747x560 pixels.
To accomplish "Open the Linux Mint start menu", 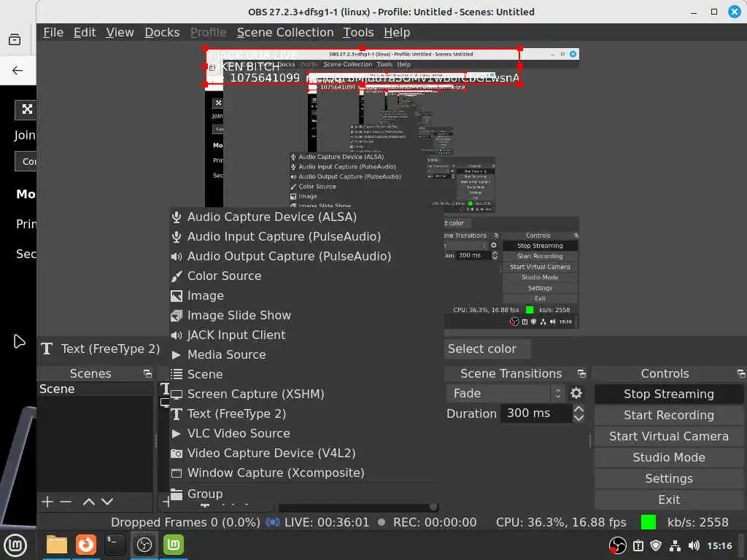I will coord(15,545).
